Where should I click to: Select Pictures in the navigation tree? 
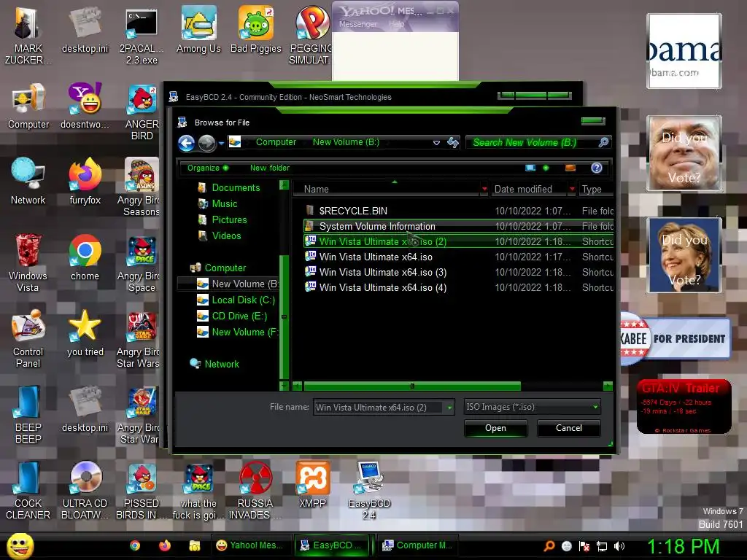[222, 219]
